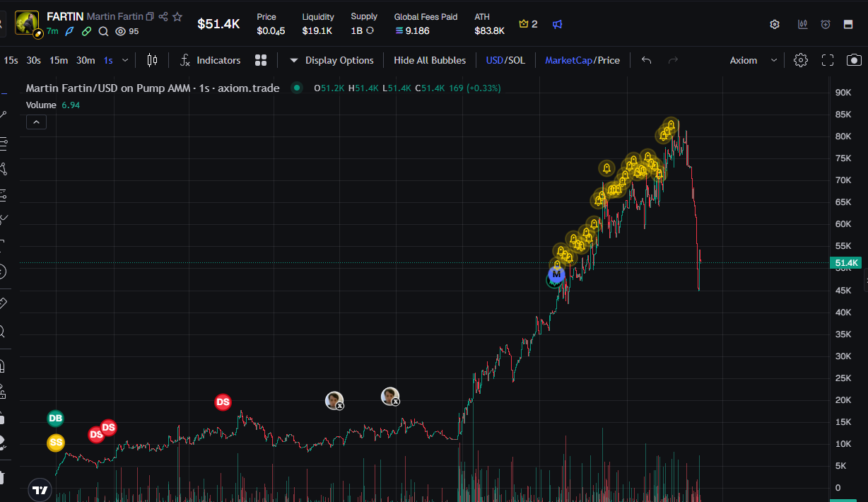Image resolution: width=868 pixels, height=502 pixels.
Task: Click the yellow SS bubble marker
Action: pos(55,443)
